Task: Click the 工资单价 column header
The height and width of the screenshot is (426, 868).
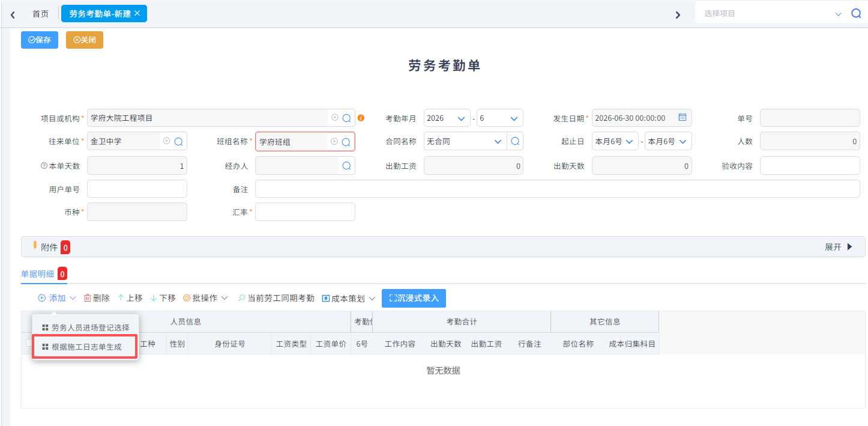Action: (331, 344)
